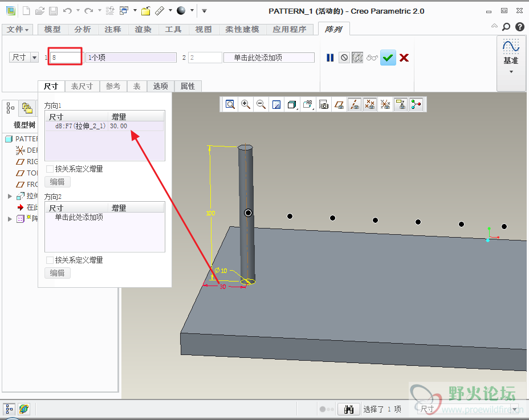This screenshot has width=529, height=420.
Task: Click the toggle browser icon in status bar
Action: tap(24, 409)
